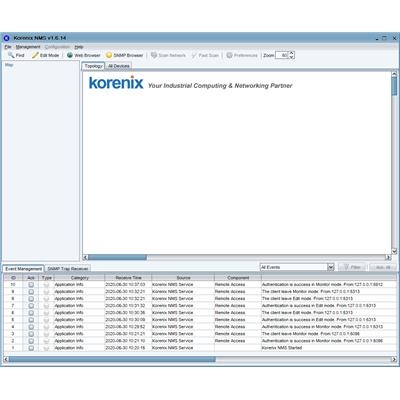Click the type icon in event row 5
The height and width of the screenshot is (400, 400).
pos(46,320)
